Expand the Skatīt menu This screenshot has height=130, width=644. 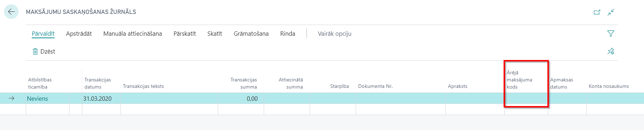[x=215, y=34]
